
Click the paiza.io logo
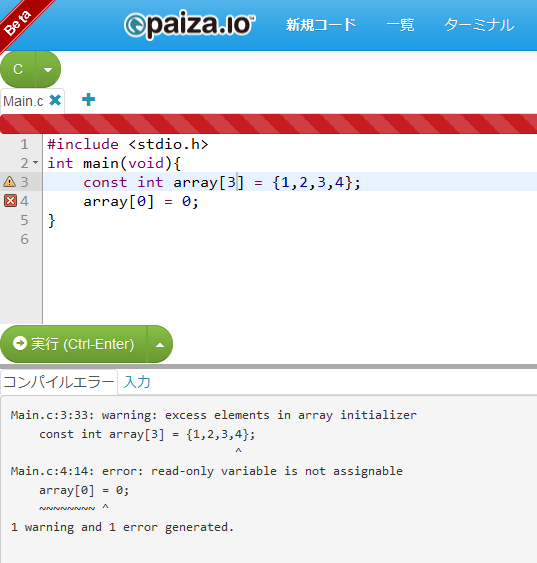[x=190, y=24]
